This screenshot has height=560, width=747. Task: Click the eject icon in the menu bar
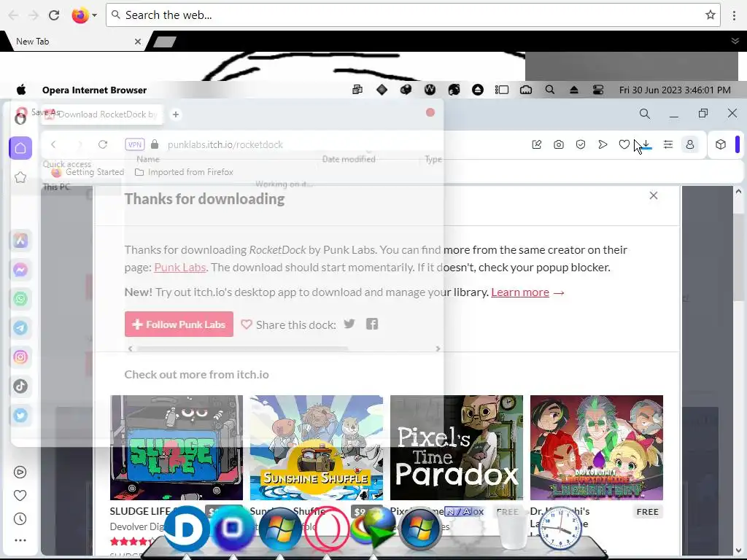(574, 90)
